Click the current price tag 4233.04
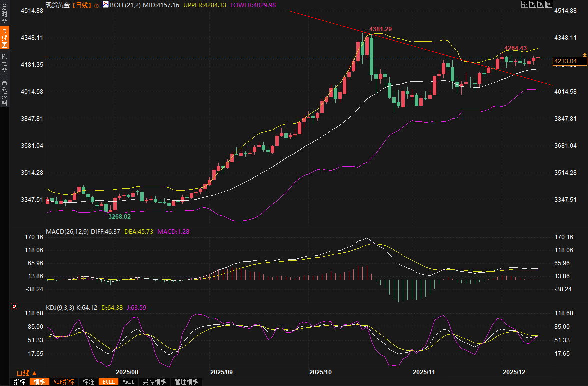 click(566, 61)
